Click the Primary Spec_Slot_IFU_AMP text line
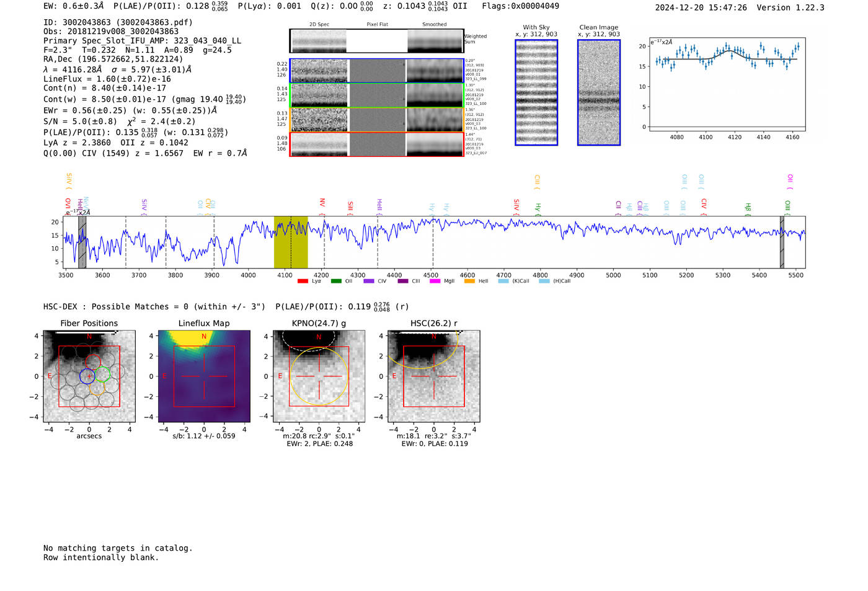This screenshot has height=591, width=868. [143, 41]
